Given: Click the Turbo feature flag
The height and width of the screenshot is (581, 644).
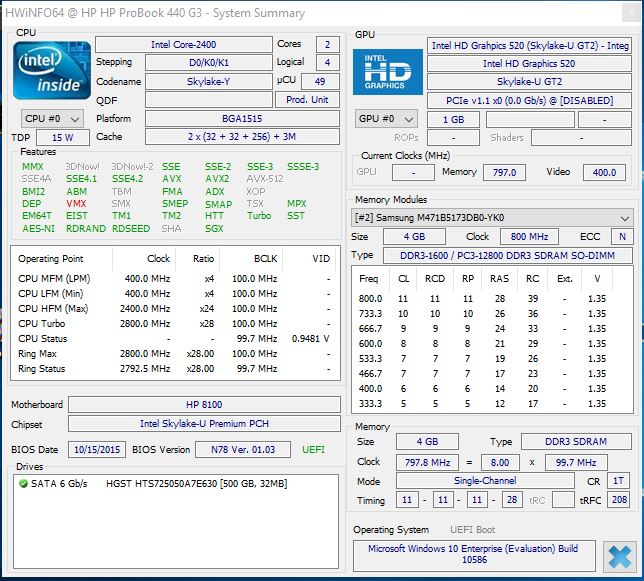Looking at the screenshot, I should 259,216.
